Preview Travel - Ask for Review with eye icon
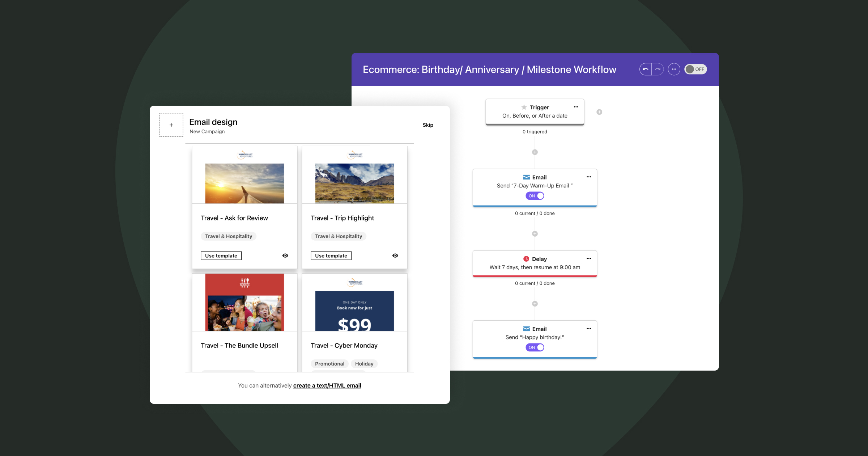This screenshot has height=456, width=868. pyautogui.click(x=285, y=256)
